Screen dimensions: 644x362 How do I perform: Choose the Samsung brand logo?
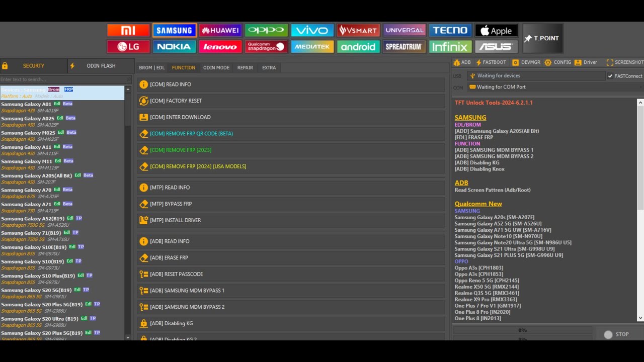tap(174, 30)
